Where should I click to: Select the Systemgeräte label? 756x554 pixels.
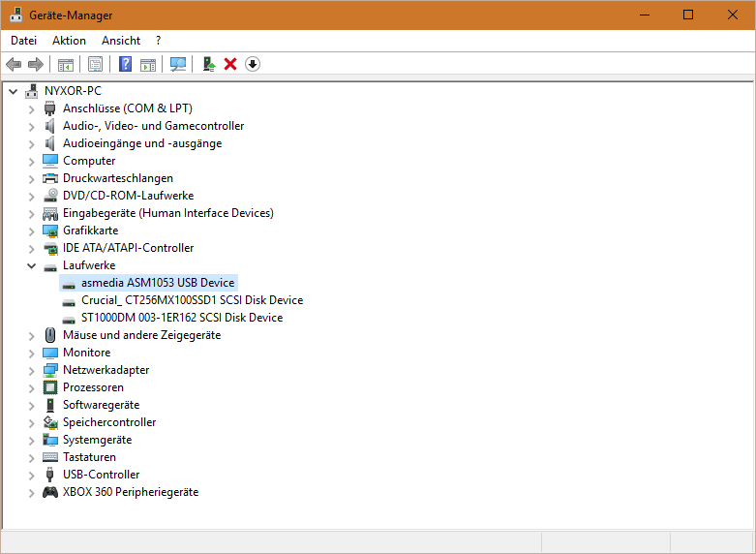[98, 440]
